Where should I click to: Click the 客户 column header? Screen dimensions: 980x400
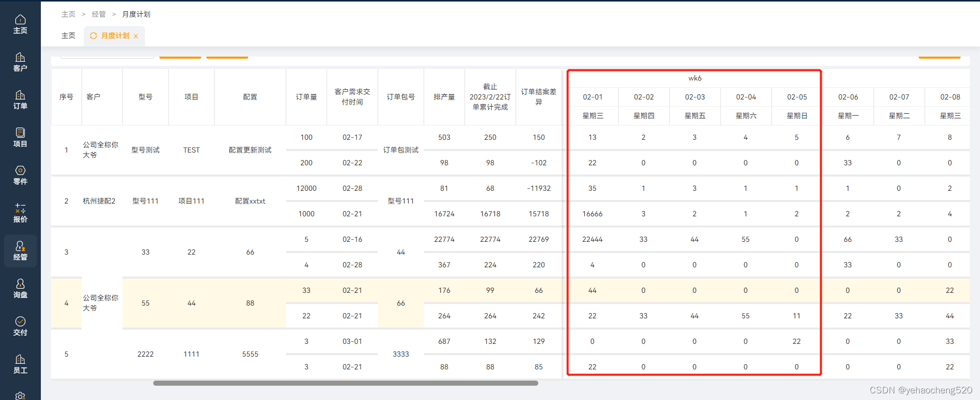[x=102, y=97]
